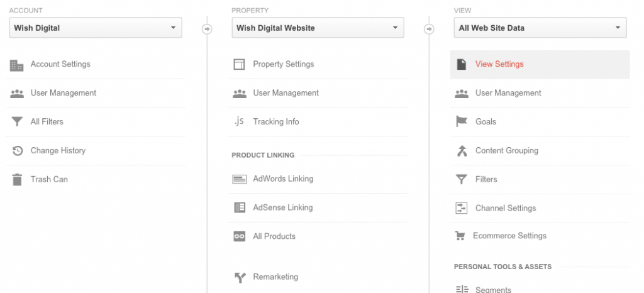This screenshot has height=293, width=644.
Task: Click arrow icon between Property and View
Action: click(x=429, y=29)
